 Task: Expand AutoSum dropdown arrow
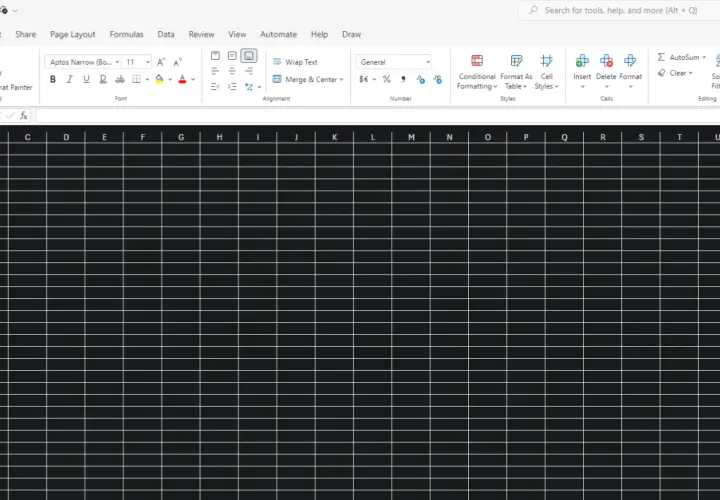703,57
